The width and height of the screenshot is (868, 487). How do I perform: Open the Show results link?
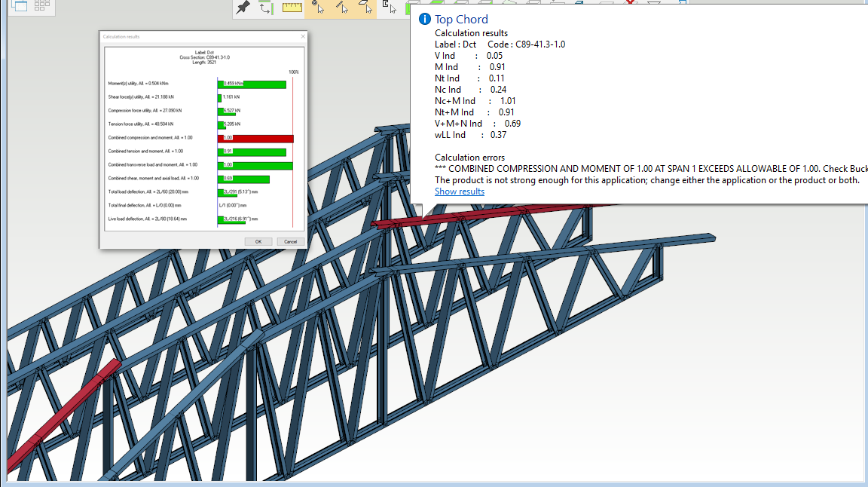point(460,191)
